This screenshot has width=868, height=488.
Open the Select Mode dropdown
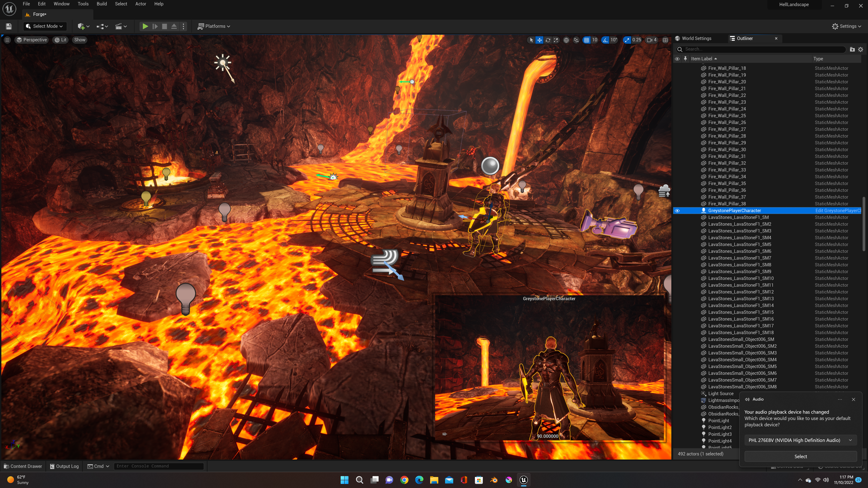point(45,26)
